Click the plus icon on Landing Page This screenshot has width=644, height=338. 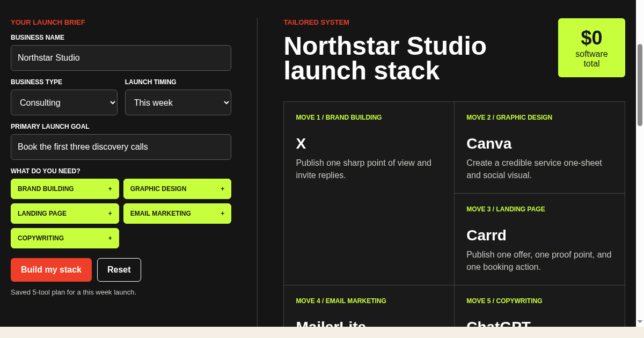[110, 214]
